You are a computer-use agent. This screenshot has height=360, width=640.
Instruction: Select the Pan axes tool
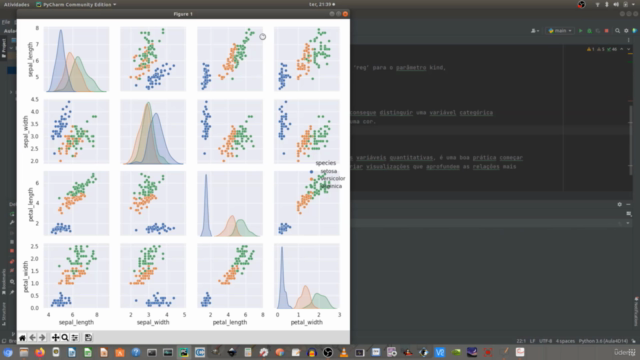55,338
